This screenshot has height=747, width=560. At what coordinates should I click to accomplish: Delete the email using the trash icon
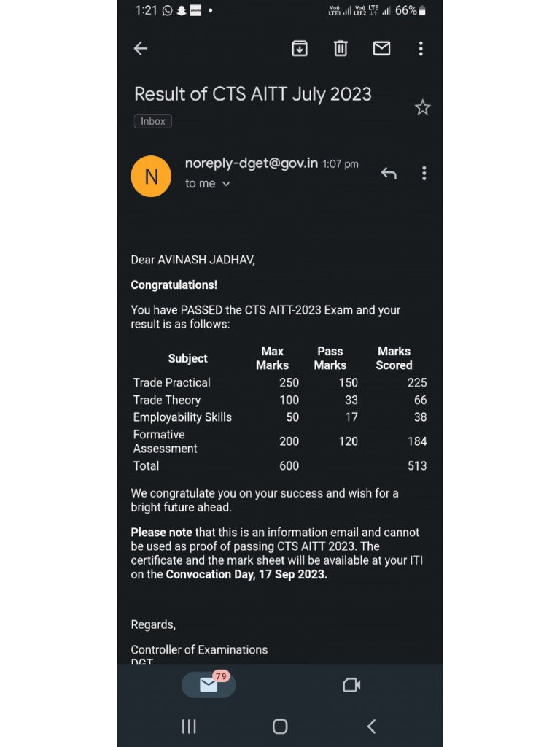(341, 49)
